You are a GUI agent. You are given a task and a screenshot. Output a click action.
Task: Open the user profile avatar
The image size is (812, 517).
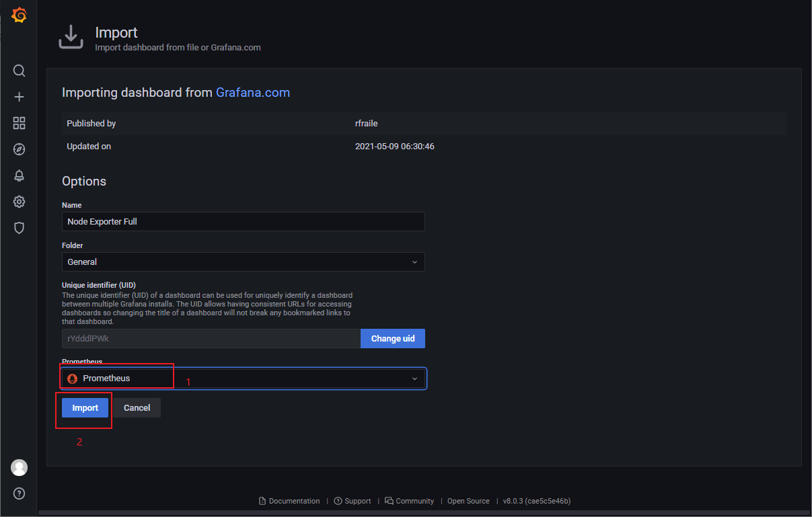click(19, 467)
